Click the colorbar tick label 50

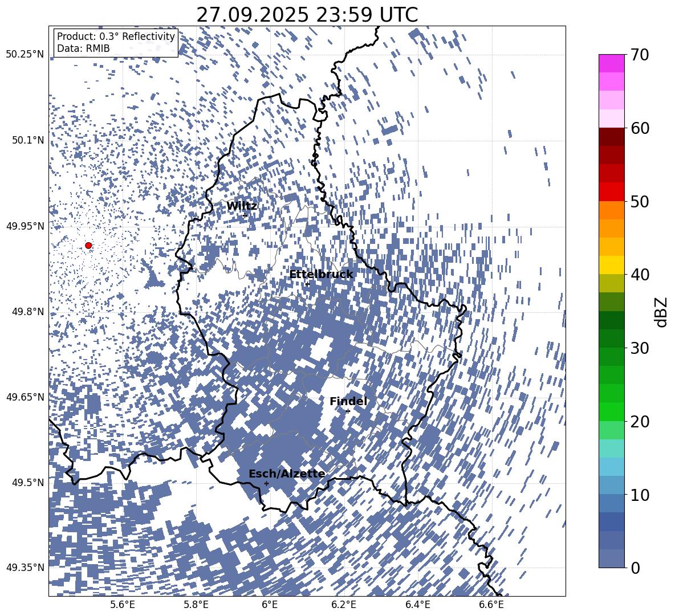point(640,201)
